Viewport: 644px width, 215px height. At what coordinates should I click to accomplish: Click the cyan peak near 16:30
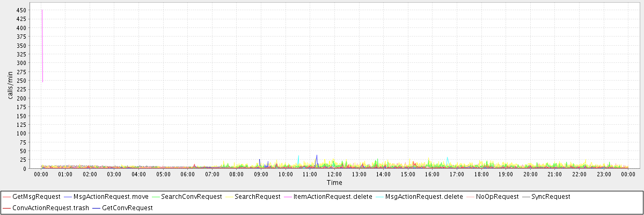[x=447, y=159]
